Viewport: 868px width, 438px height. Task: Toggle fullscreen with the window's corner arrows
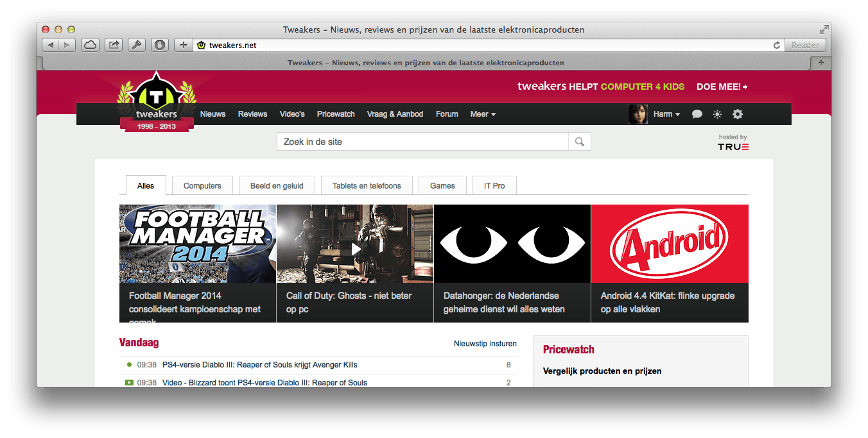point(824,29)
